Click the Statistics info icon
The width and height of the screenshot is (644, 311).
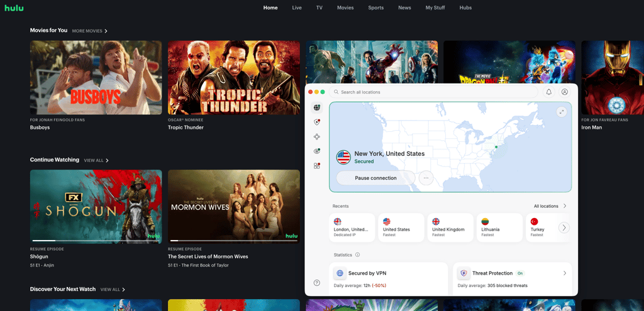[357, 255]
